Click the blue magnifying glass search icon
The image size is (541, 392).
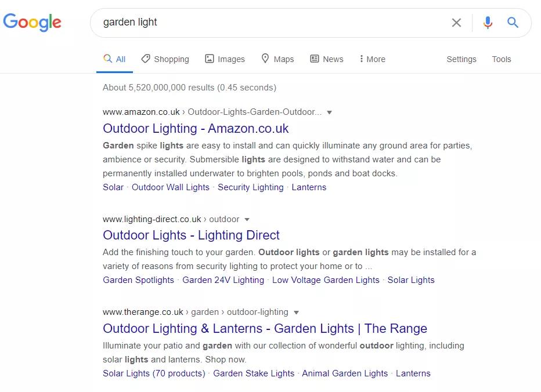pos(513,23)
